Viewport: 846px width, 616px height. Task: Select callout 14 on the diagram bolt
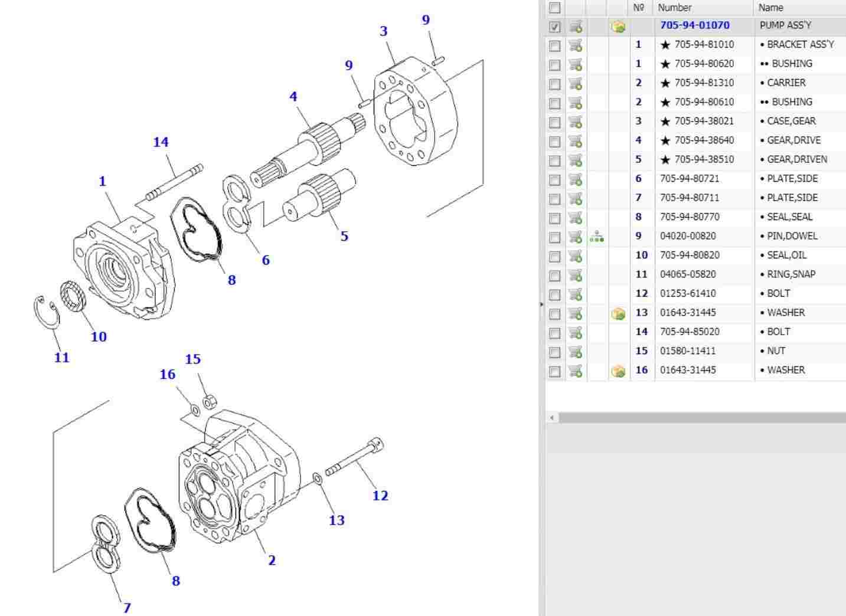click(x=161, y=142)
